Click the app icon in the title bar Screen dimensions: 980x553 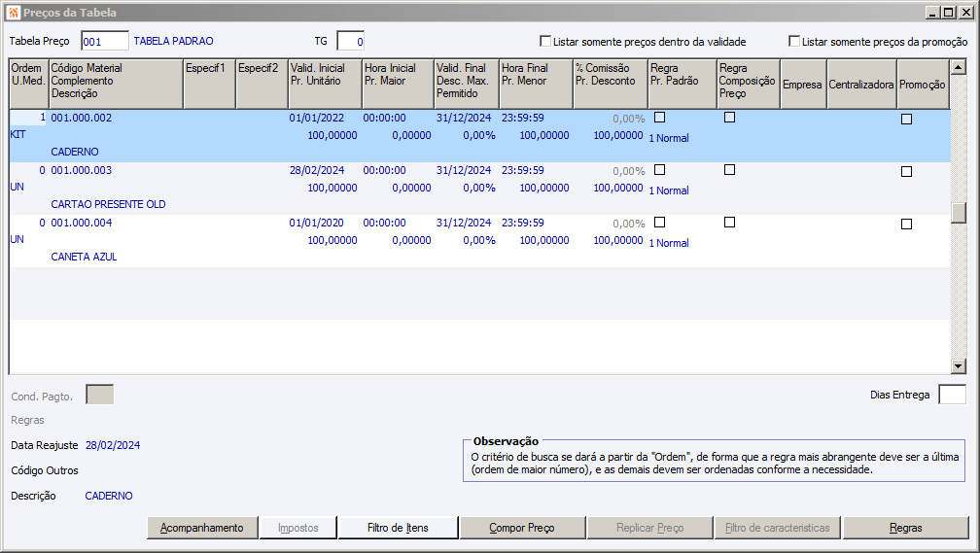[13, 13]
